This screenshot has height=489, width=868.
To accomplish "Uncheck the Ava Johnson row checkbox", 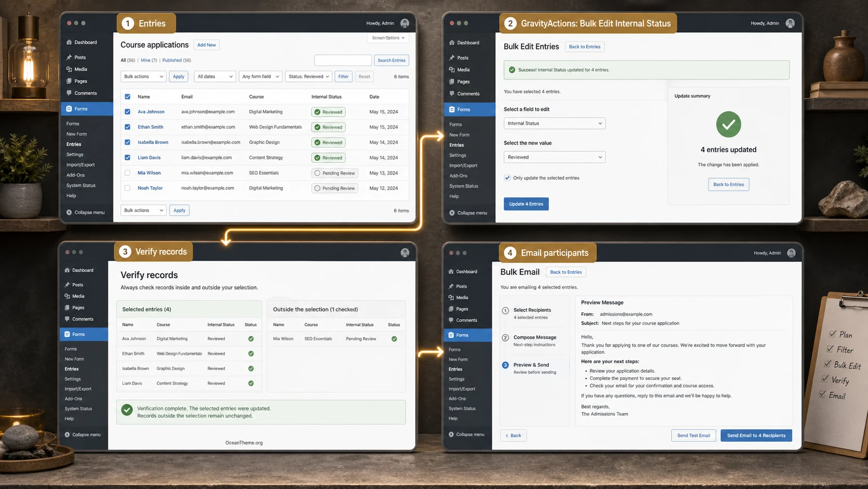I will point(128,112).
